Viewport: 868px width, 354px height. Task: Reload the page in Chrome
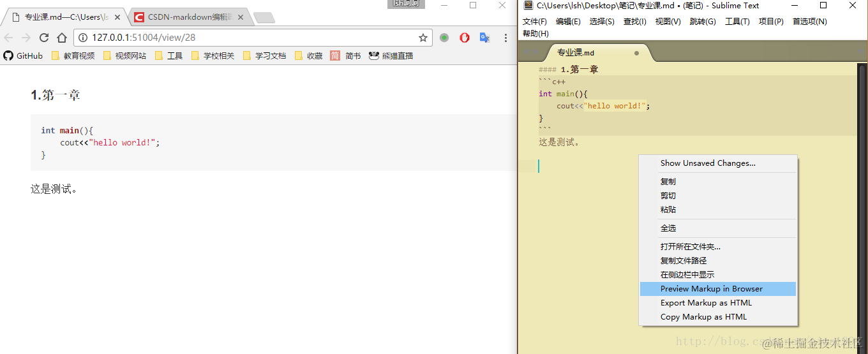tap(44, 38)
